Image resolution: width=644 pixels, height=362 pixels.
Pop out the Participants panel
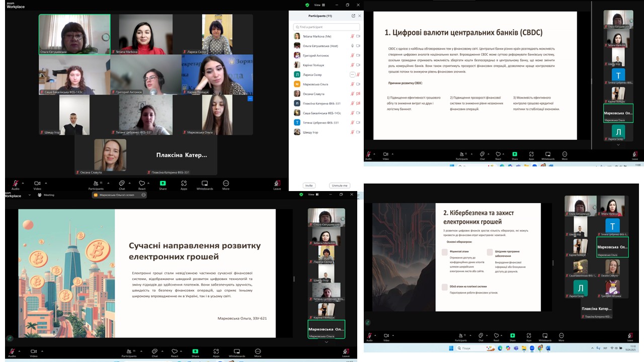pos(353,16)
